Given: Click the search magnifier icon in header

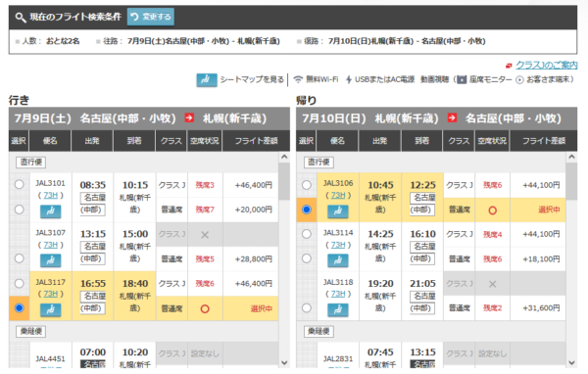Looking at the screenshot, I should pyautogui.click(x=21, y=18).
